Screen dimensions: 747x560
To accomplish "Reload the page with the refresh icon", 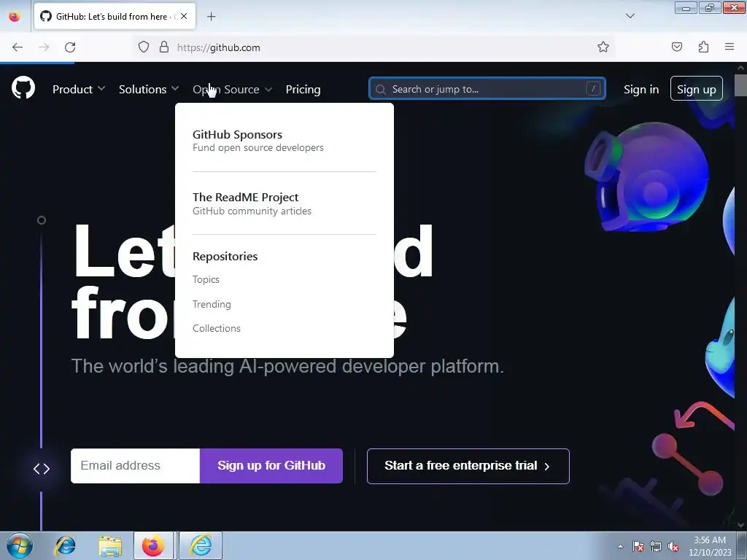I will [70, 47].
